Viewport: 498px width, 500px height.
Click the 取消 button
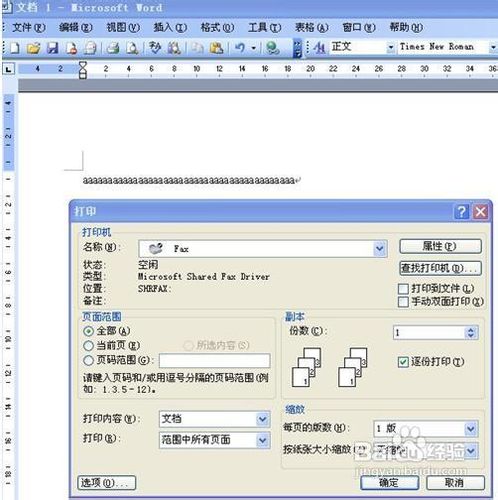tap(455, 483)
